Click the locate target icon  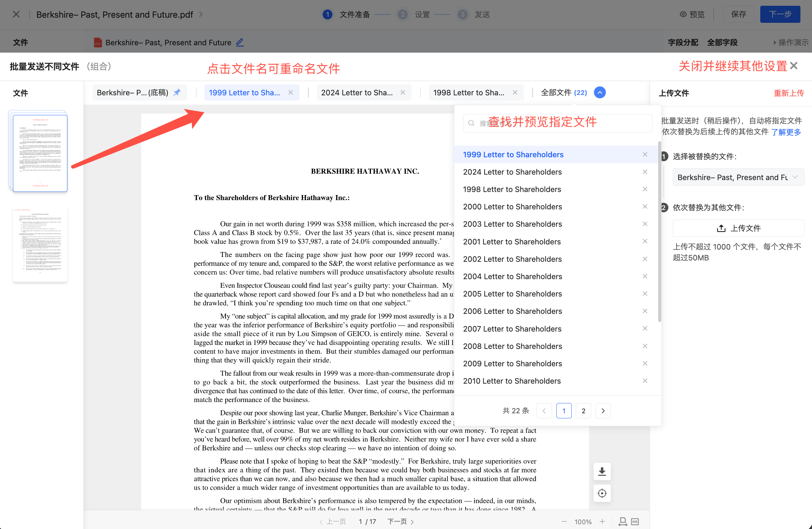pos(602,493)
